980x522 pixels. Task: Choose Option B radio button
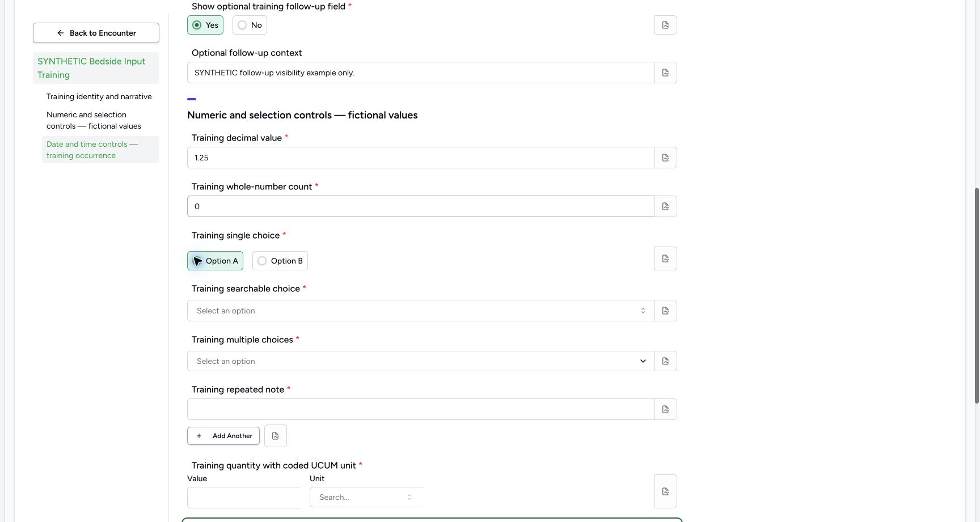click(x=280, y=261)
